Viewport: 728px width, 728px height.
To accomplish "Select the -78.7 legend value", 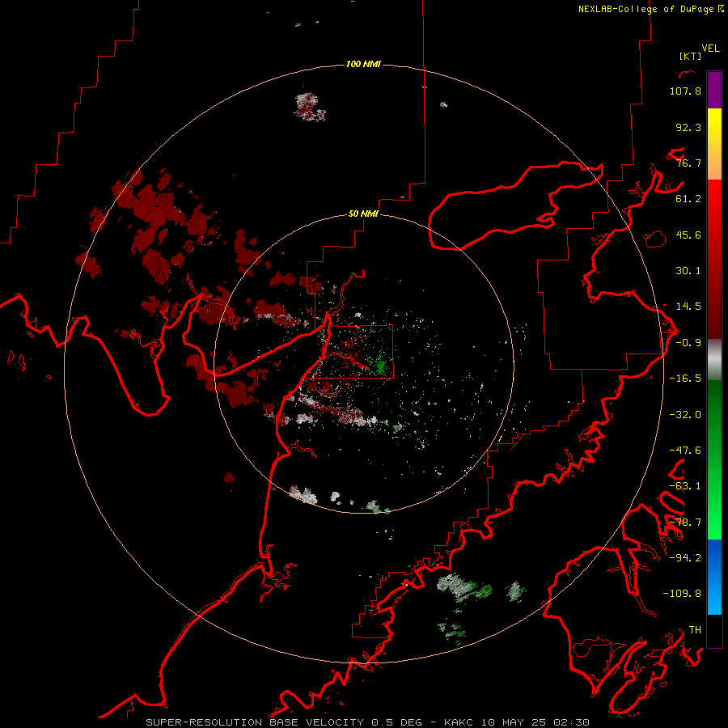I will tap(685, 523).
